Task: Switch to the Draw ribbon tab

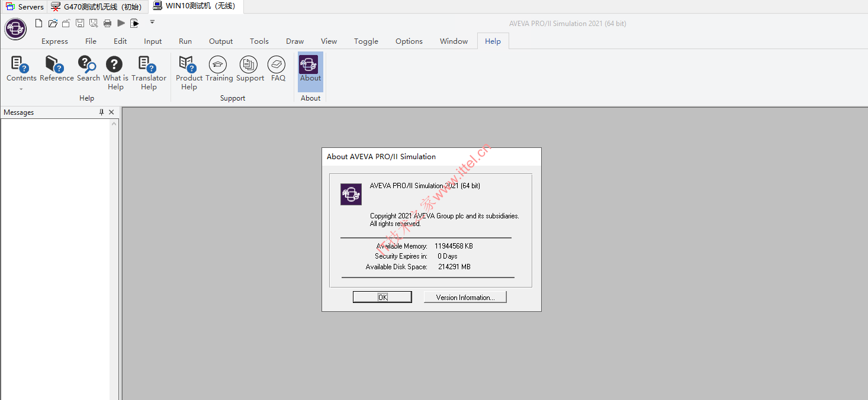Action: (295, 41)
